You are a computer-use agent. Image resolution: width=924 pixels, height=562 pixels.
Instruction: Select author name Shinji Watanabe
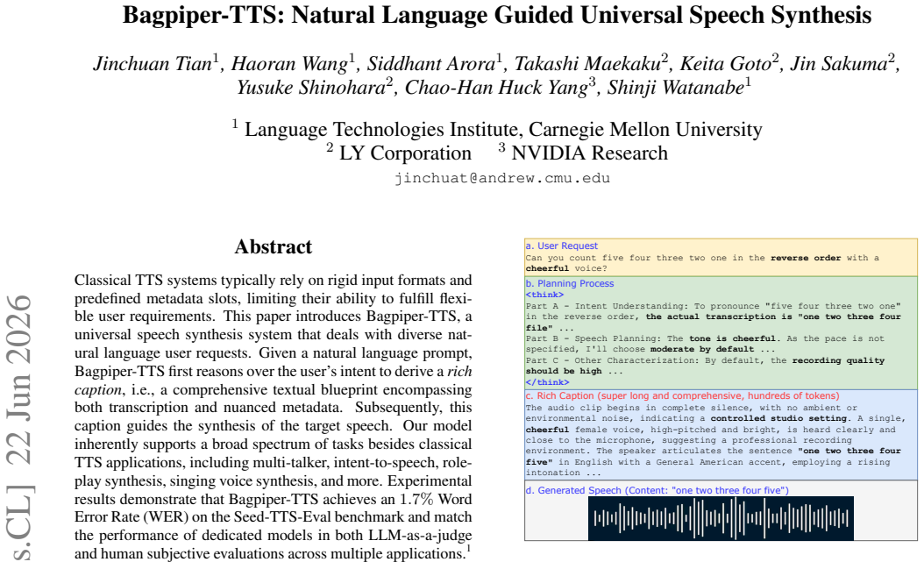tap(676, 87)
